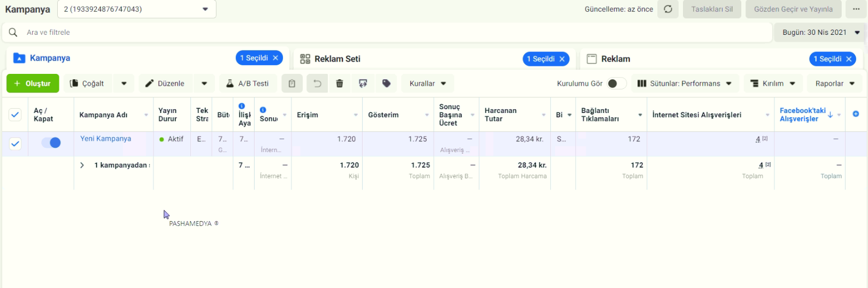This screenshot has width=868, height=288.
Task: Toggle the header select-all checkbox
Action: [15, 115]
